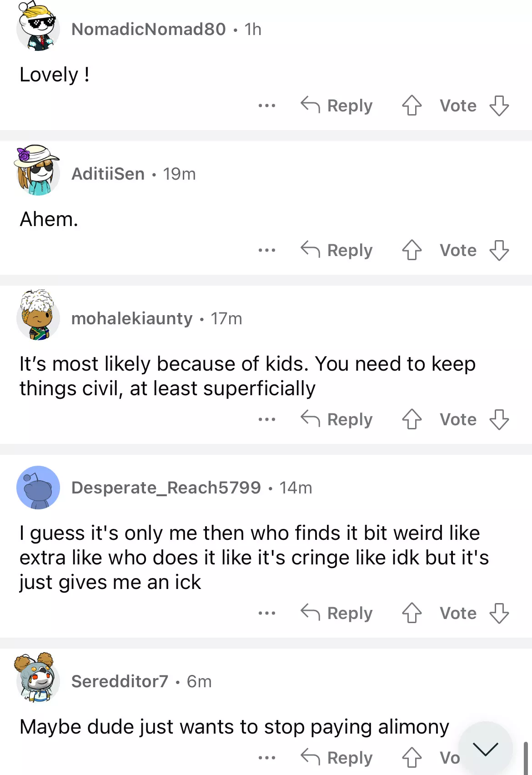The width and height of the screenshot is (532, 775).
Task: View mohalekiaunty's avatar
Action: [x=38, y=316]
